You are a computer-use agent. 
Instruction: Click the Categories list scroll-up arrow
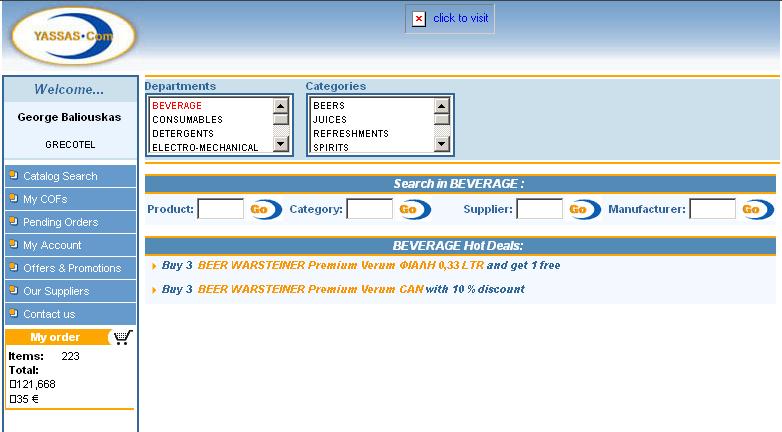[442, 106]
